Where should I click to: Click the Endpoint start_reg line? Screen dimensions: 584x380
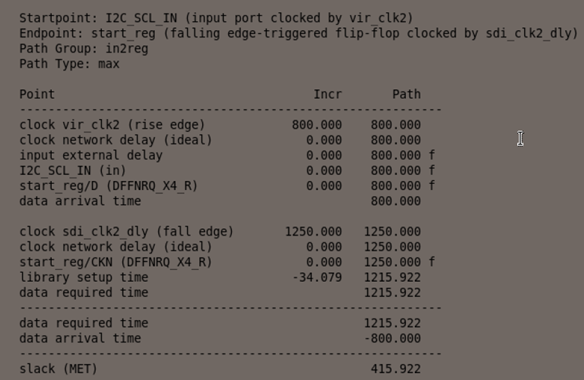pos(298,33)
